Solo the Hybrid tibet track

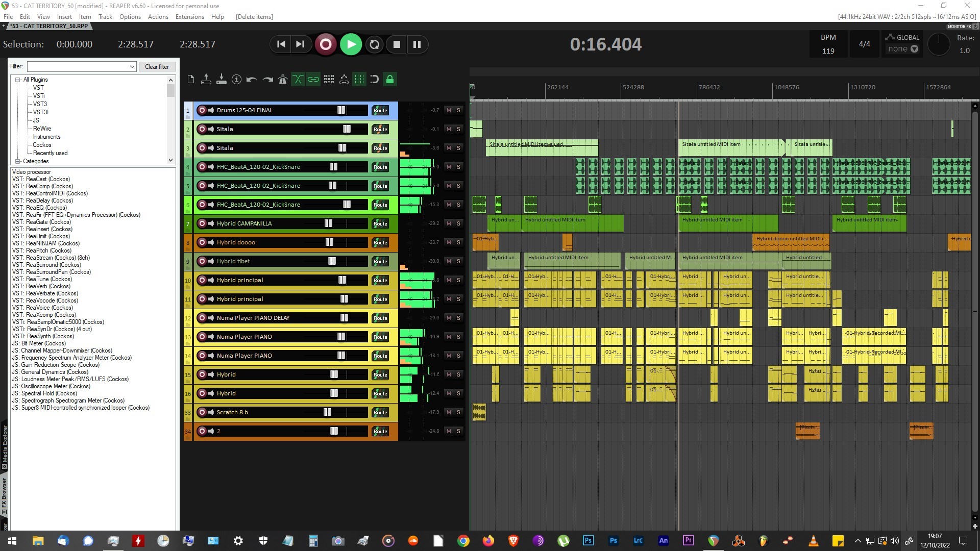point(458,261)
